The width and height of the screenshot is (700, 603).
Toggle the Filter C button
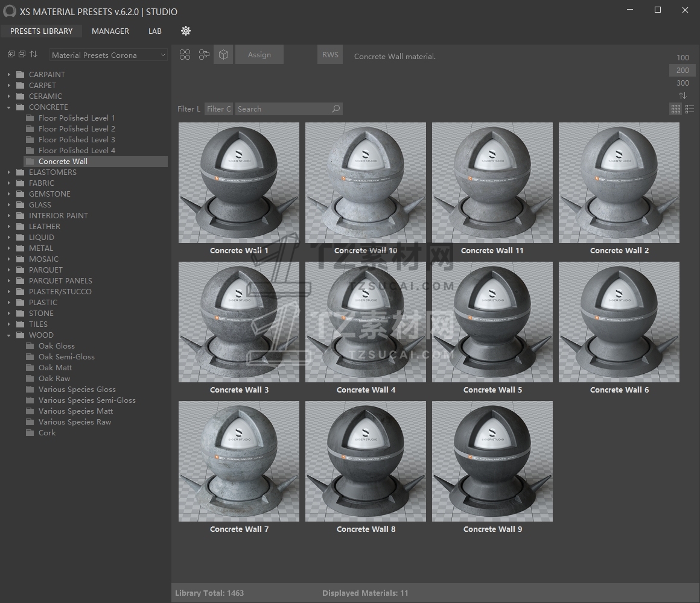(218, 109)
